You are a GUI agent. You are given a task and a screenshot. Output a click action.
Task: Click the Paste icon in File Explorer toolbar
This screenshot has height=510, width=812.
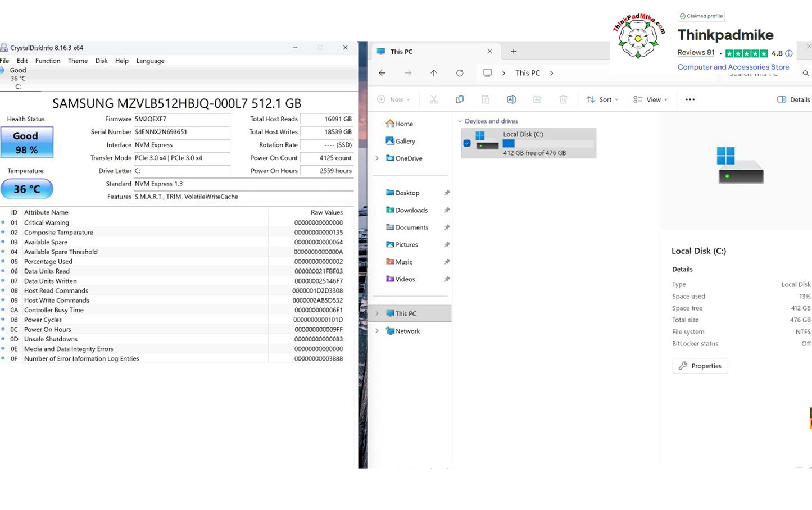(x=485, y=99)
